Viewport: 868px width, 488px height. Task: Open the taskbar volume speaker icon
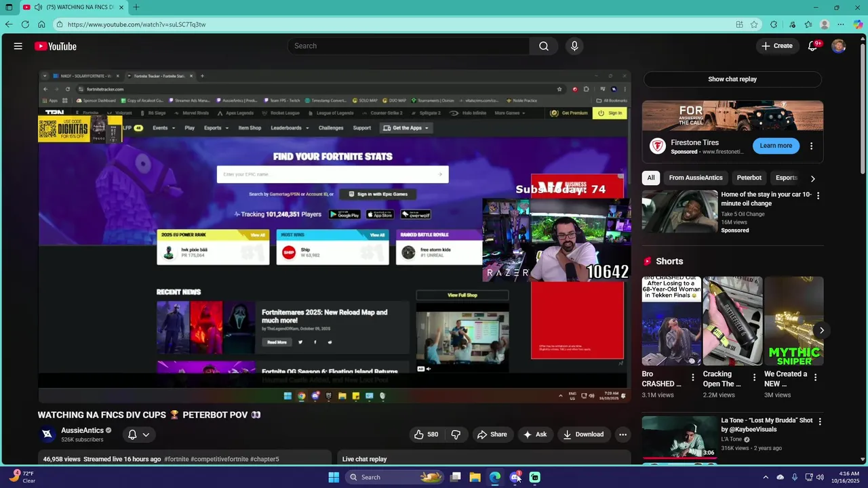tap(820, 477)
